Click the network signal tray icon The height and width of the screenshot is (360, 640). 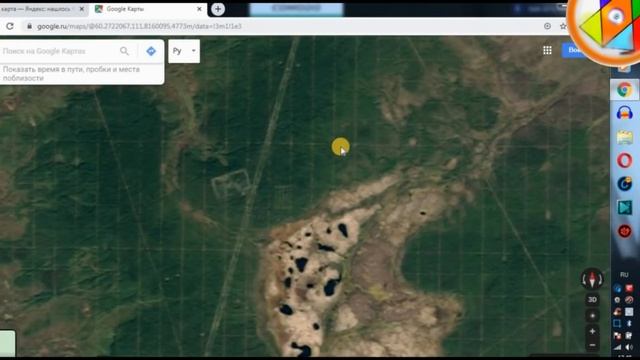click(618, 347)
